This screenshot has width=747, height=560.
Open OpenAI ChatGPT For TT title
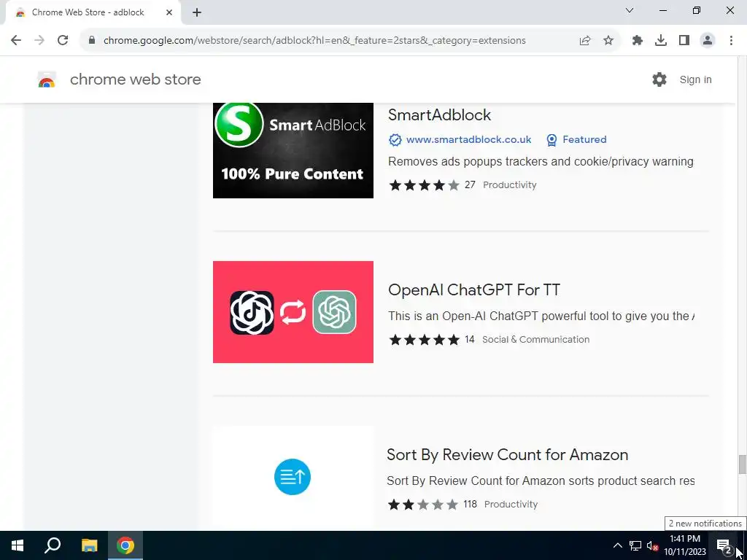[x=474, y=290]
